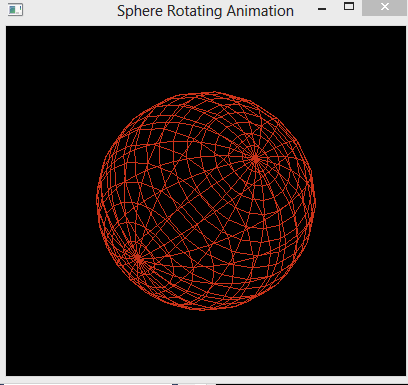The height and width of the screenshot is (385, 408).
Task: Click the red wireframe sphere
Action: [x=206, y=201]
